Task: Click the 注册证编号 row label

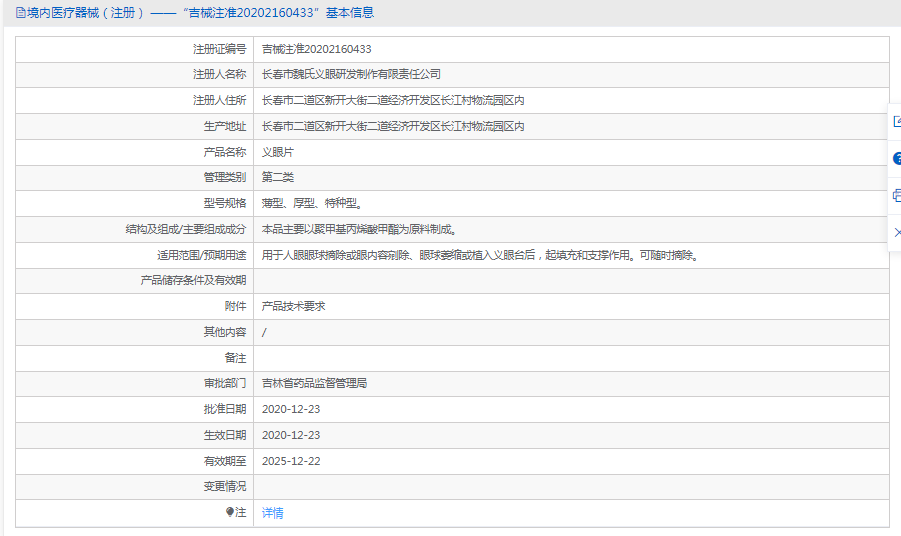Action: pyautogui.click(x=220, y=49)
